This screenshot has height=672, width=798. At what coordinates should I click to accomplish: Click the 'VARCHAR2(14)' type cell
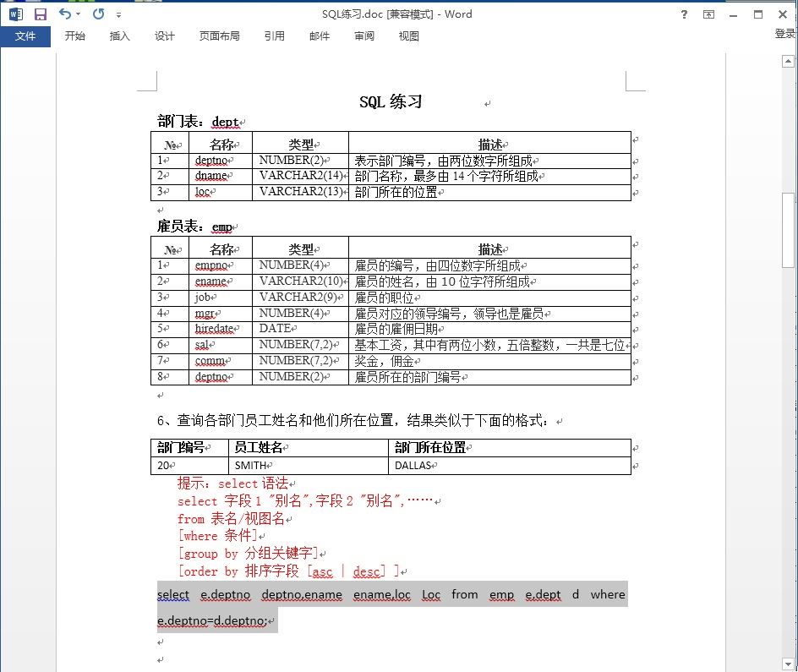(301, 176)
